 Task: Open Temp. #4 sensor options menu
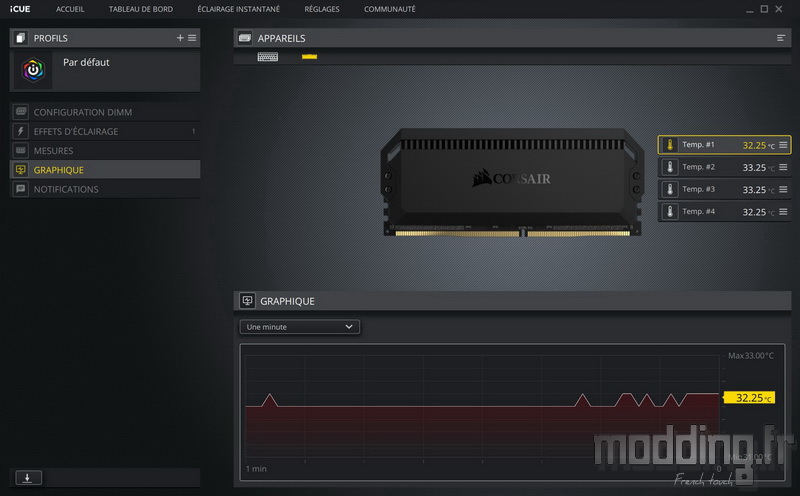783,212
